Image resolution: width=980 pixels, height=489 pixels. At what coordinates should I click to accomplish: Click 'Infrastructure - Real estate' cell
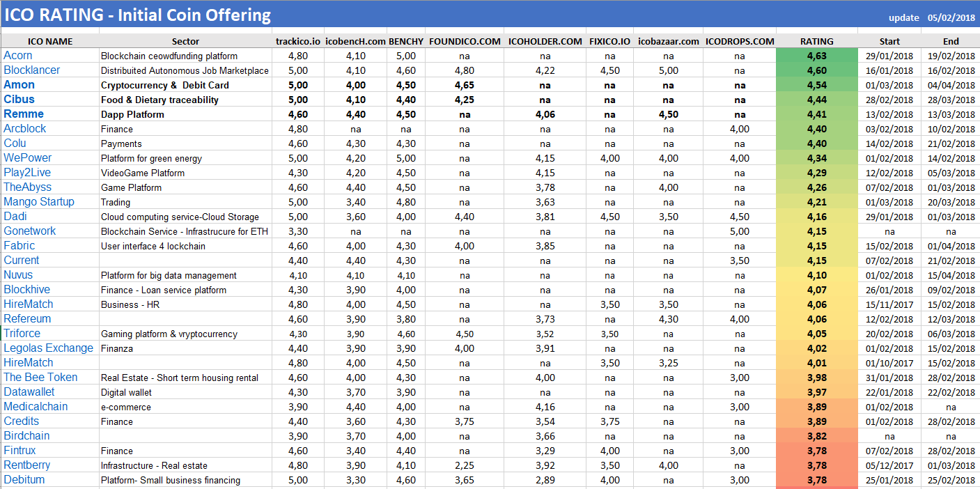coord(154,465)
